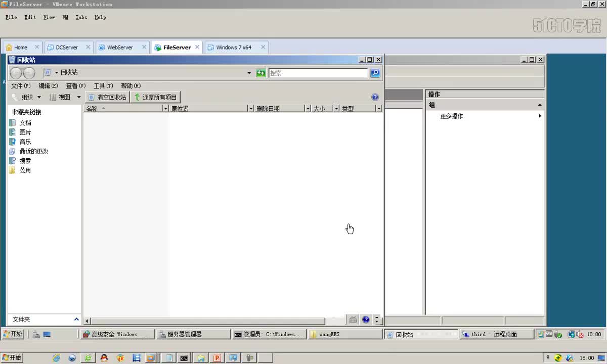Click 还原所有项目 button

click(x=155, y=97)
